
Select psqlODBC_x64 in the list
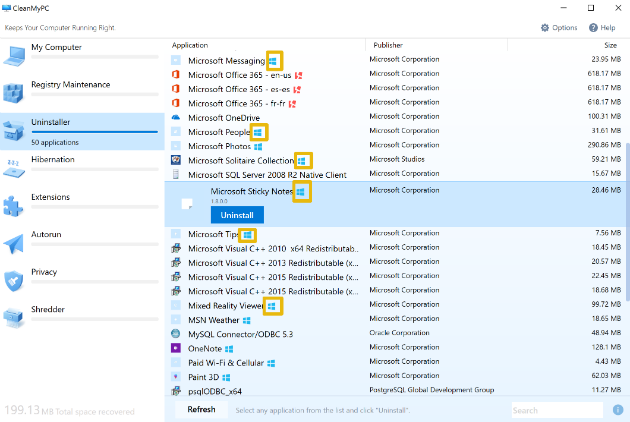395,391
